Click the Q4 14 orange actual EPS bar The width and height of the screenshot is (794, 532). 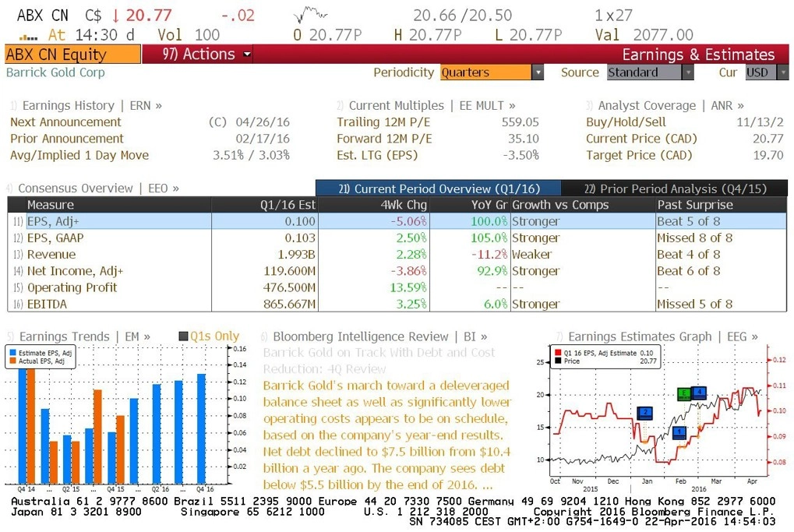[31, 426]
